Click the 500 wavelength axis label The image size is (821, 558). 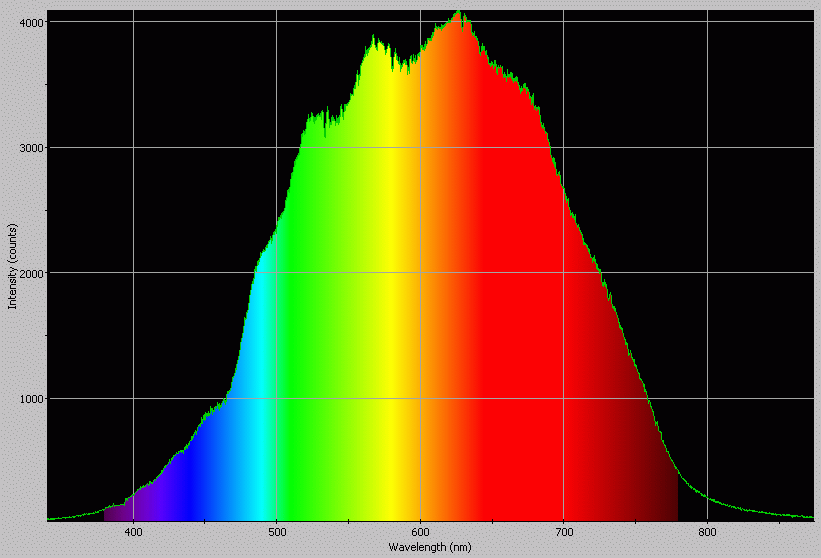277,532
